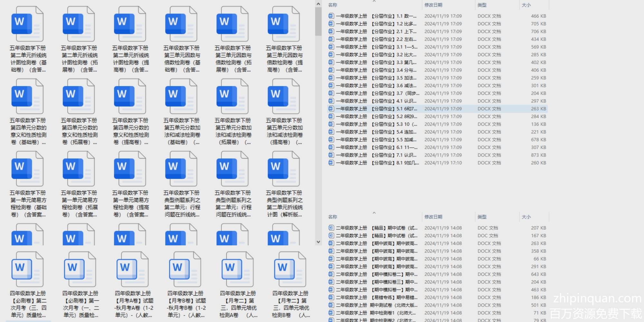Screen dimensions: 644x322
Task: Sort the lower file list by 大小 column
Action: [526, 217]
